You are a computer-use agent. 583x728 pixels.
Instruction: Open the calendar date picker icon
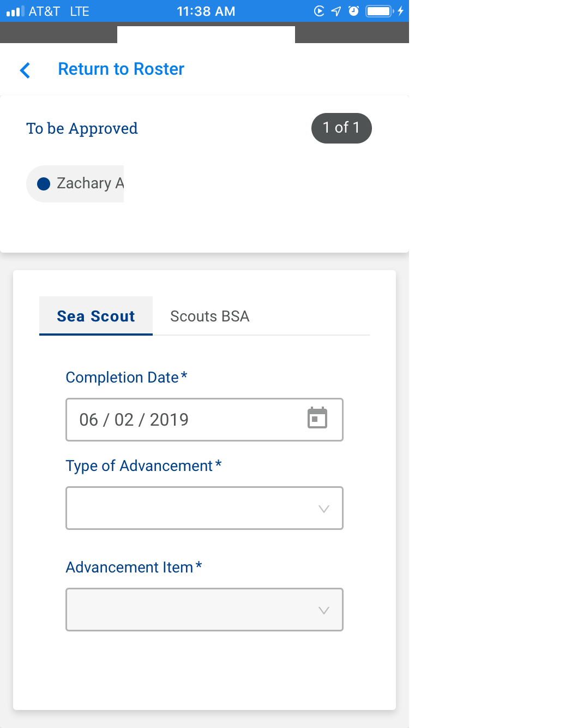[317, 418]
